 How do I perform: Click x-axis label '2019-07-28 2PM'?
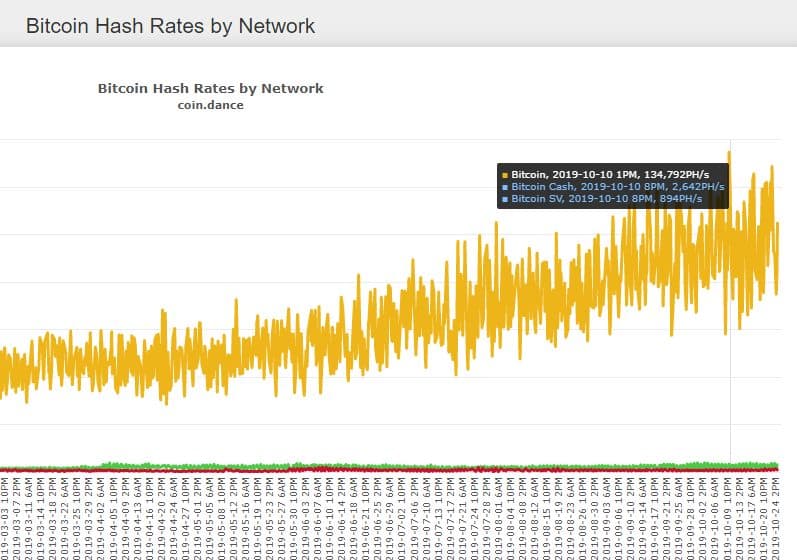pos(487,518)
